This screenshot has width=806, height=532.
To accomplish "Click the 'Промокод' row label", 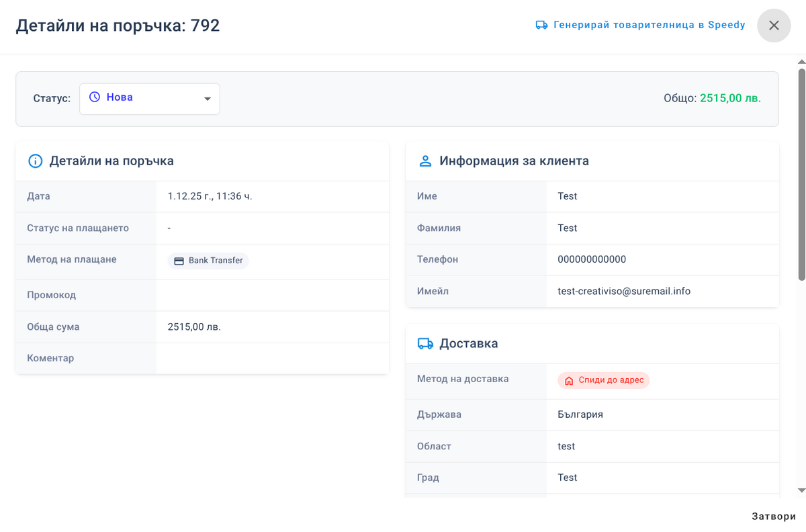I will coord(52,295).
